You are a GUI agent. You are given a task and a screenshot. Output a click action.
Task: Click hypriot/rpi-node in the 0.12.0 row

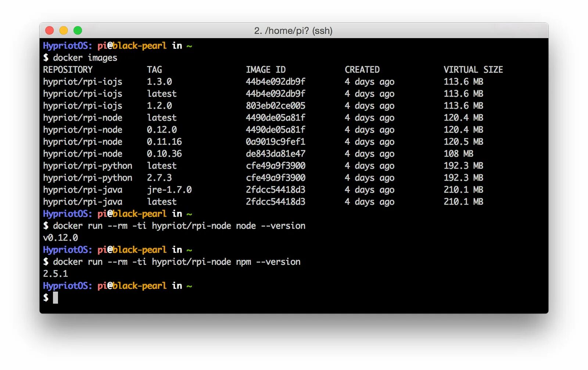pyautogui.click(x=83, y=130)
